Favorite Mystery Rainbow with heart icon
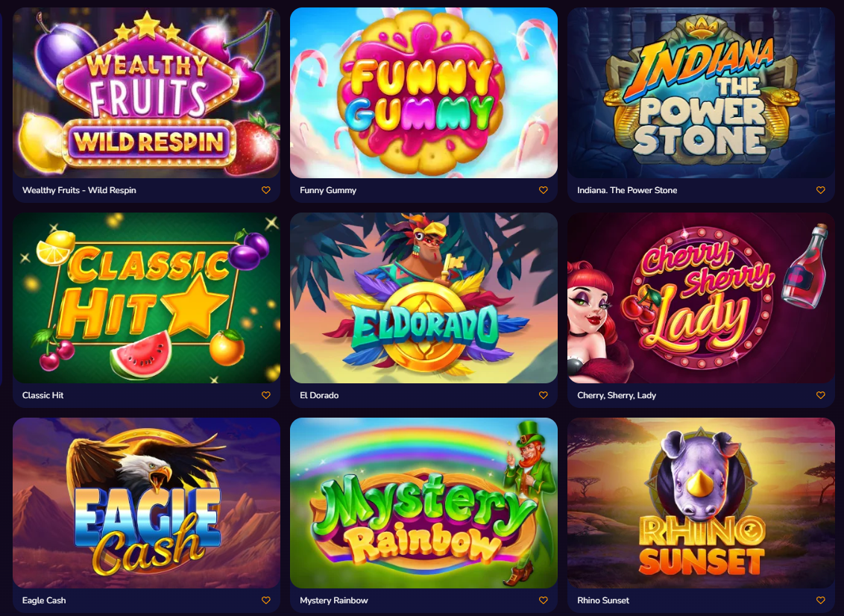This screenshot has width=844, height=616. [543, 600]
